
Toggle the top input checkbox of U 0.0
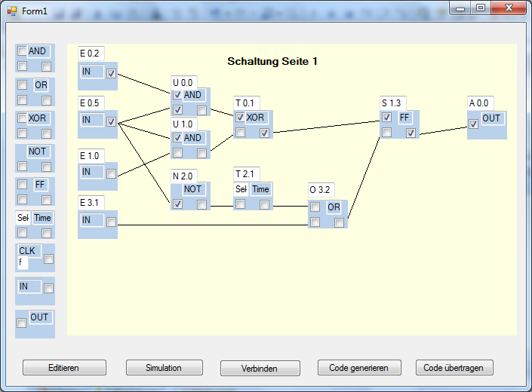177,95
